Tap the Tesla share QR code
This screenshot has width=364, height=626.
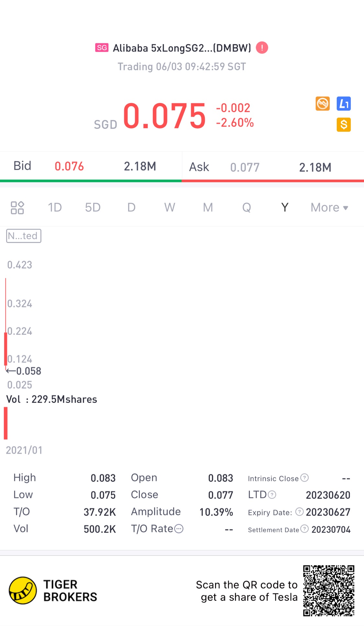pyautogui.click(x=329, y=591)
